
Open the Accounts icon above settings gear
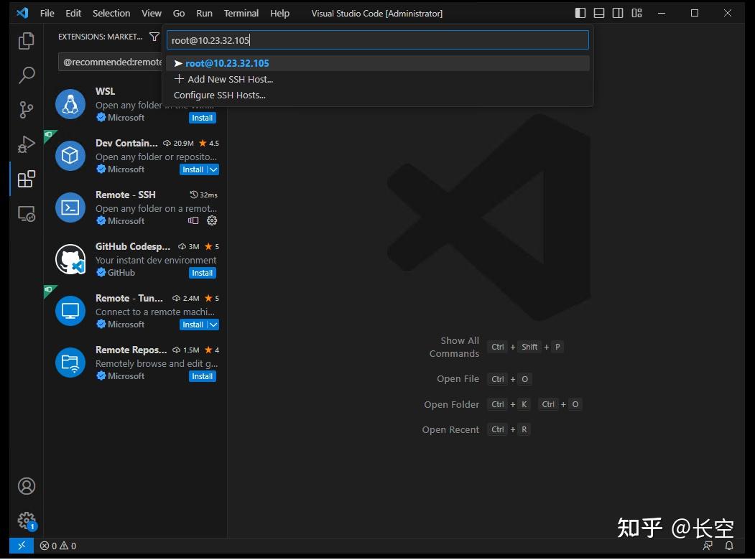(26, 486)
